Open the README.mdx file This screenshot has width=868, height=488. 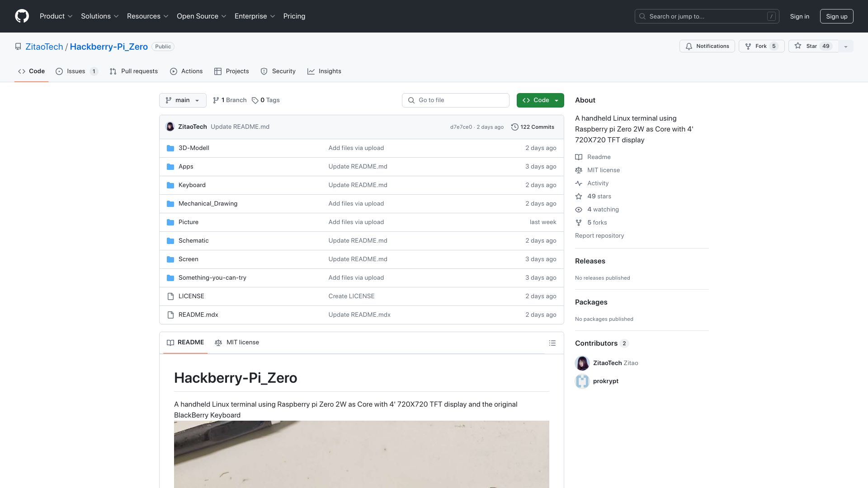(198, 315)
